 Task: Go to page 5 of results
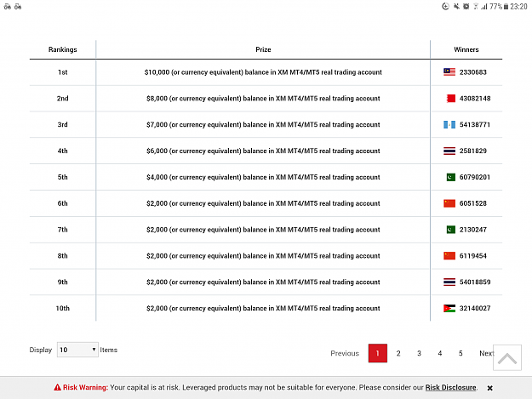460,353
